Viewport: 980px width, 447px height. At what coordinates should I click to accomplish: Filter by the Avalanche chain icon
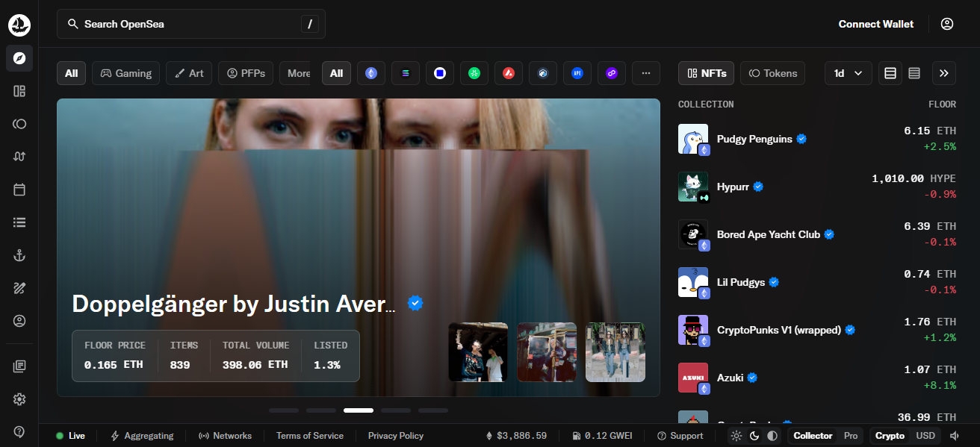point(508,73)
